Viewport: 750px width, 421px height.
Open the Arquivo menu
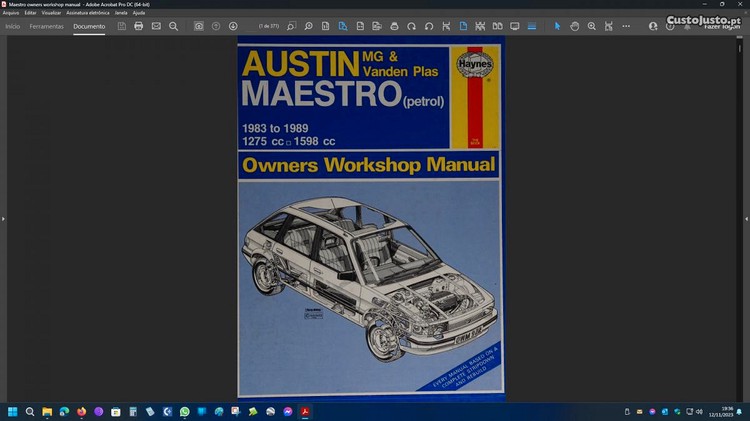click(11, 13)
